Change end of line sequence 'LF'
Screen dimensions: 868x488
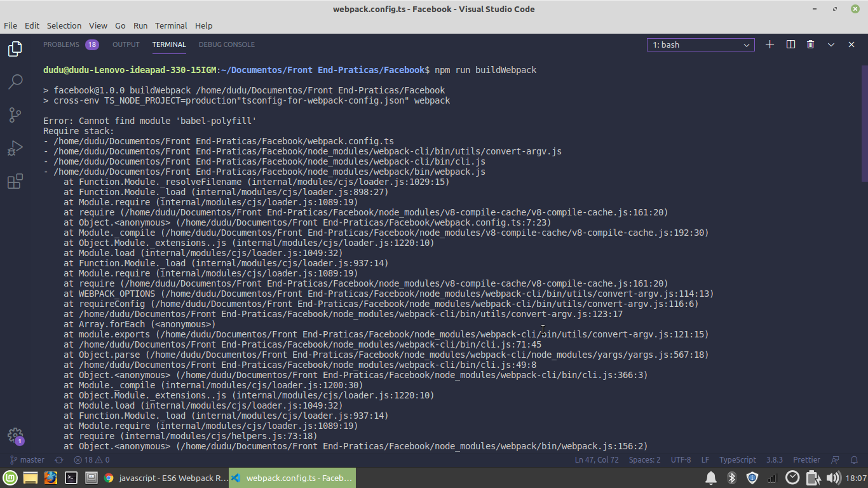pyautogui.click(x=705, y=459)
